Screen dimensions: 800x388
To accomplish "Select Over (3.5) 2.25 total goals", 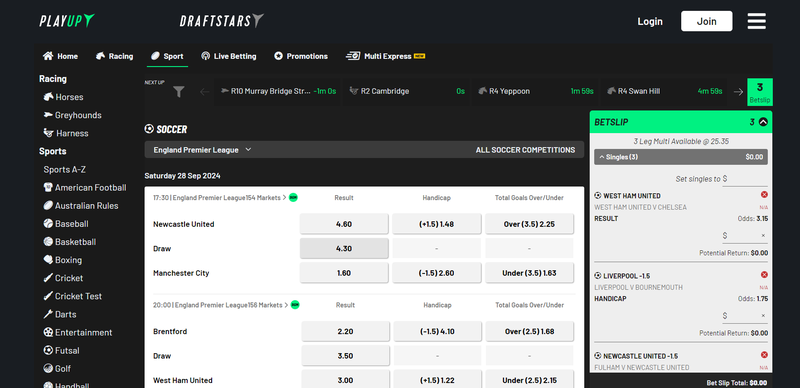I will (529, 224).
